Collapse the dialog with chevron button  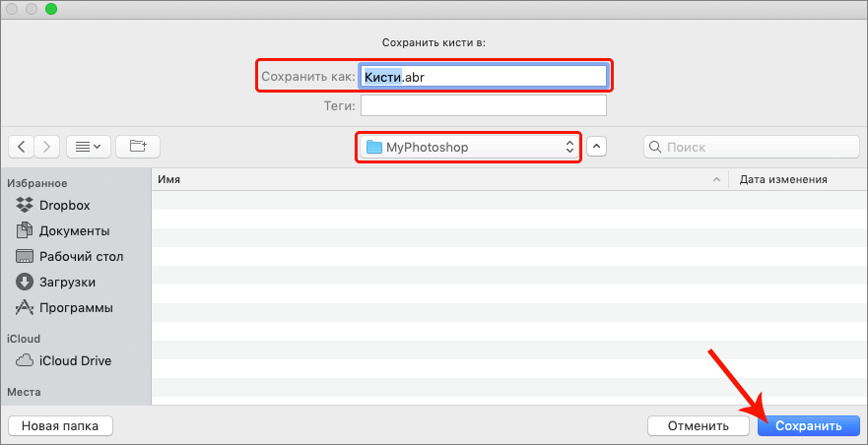tap(597, 147)
